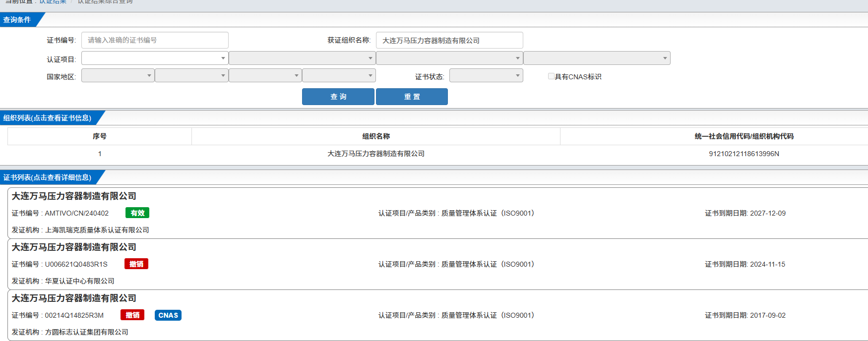Viewport: 868px width, 341px height.
Task: Click the 重置 reset button
Action: point(412,97)
